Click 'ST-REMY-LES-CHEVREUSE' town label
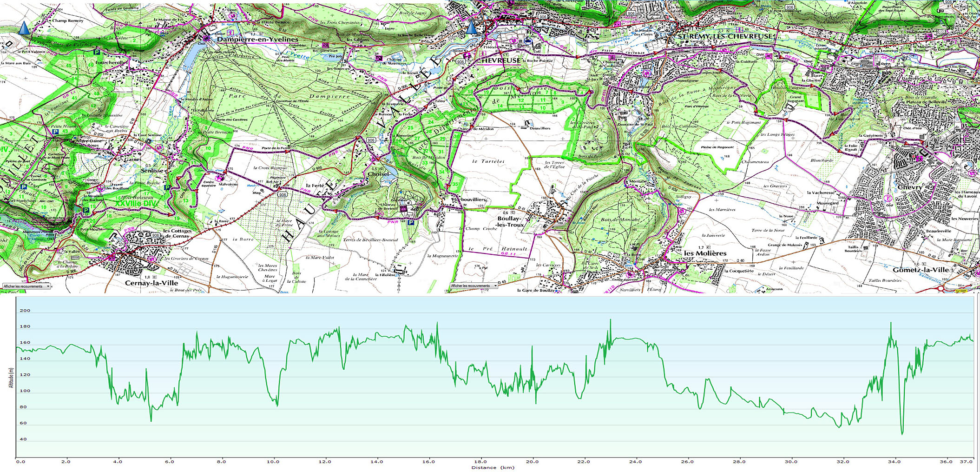 pyautogui.click(x=726, y=36)
